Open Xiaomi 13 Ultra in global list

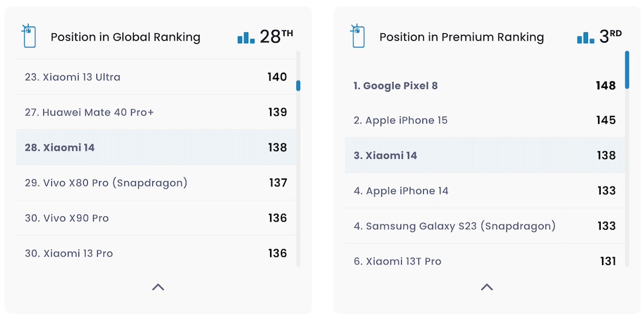pos(73,77)
